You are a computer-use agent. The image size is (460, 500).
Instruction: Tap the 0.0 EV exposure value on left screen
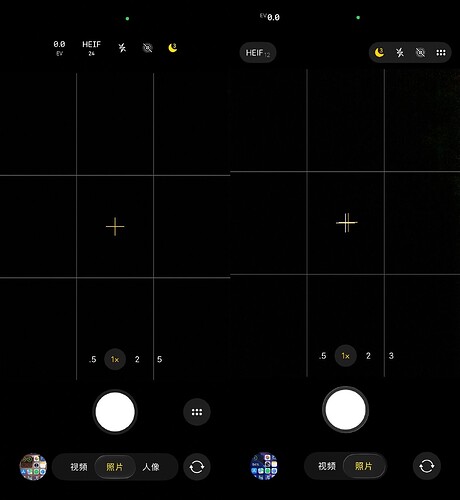59,48
